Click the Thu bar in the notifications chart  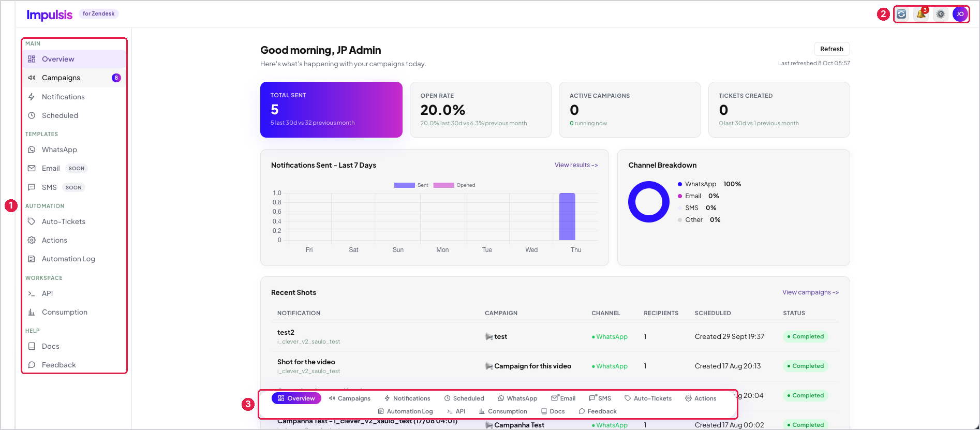(x=567, y=217)
